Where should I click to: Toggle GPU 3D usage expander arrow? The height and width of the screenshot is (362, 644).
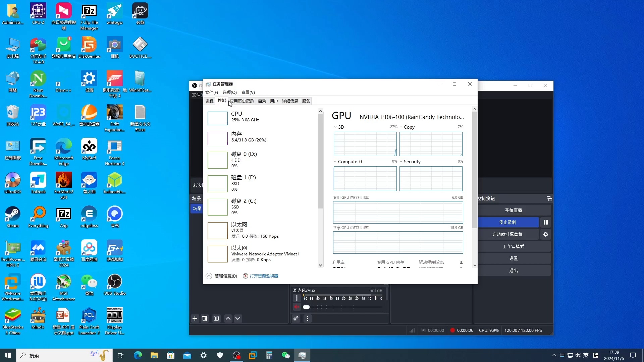[335, 127]
